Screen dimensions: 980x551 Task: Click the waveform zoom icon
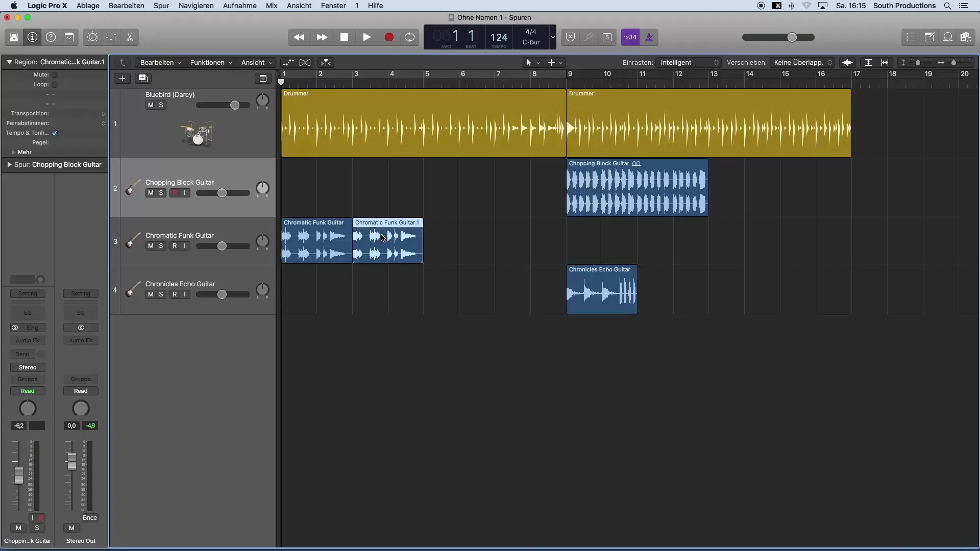coord(848,62)
